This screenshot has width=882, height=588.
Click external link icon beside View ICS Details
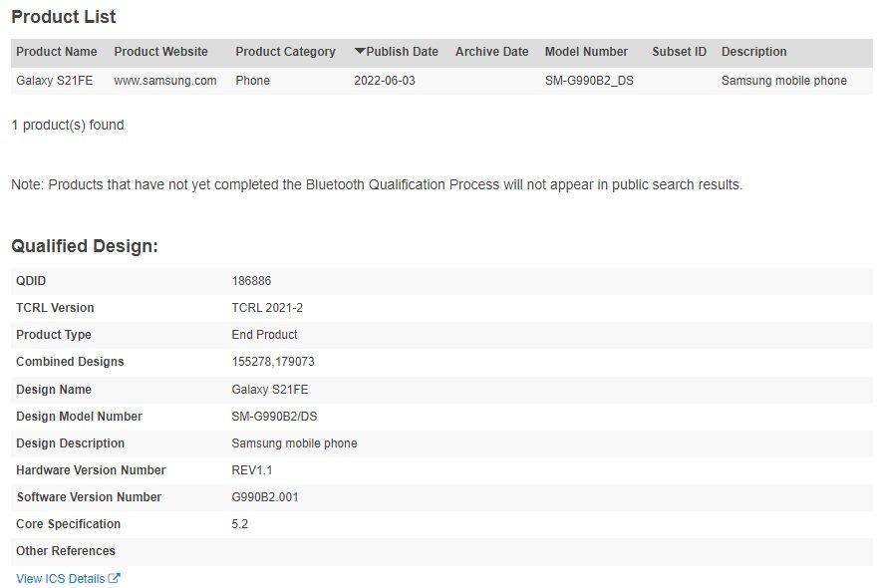point(115,578)
